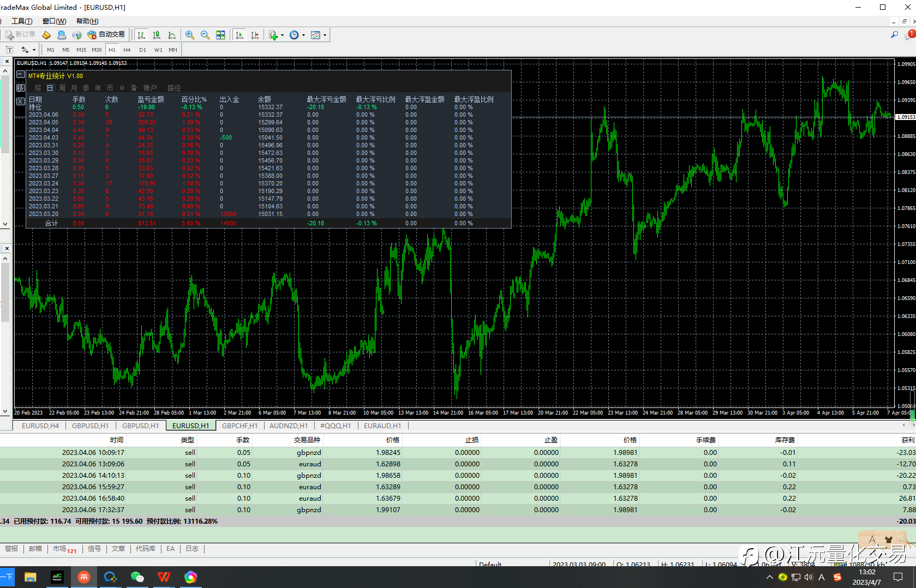Switch to the GBPCHF,H1 chart tab

[240, 426]
